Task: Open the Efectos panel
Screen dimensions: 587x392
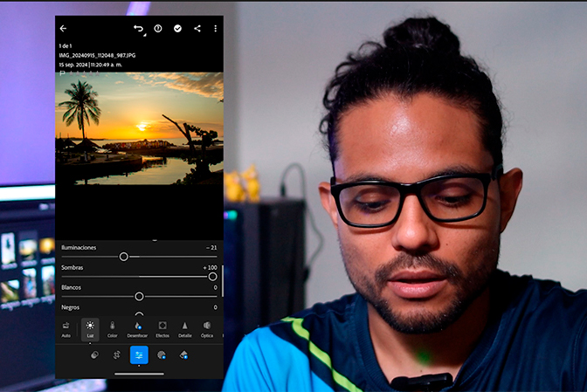Action: tap(162, 329)
